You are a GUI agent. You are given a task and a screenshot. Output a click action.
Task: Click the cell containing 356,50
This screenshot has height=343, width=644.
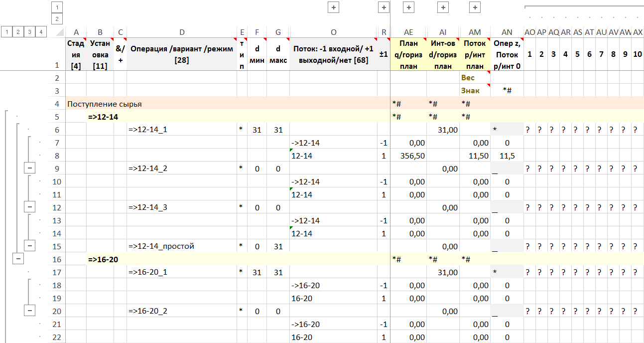click(408, 156)
